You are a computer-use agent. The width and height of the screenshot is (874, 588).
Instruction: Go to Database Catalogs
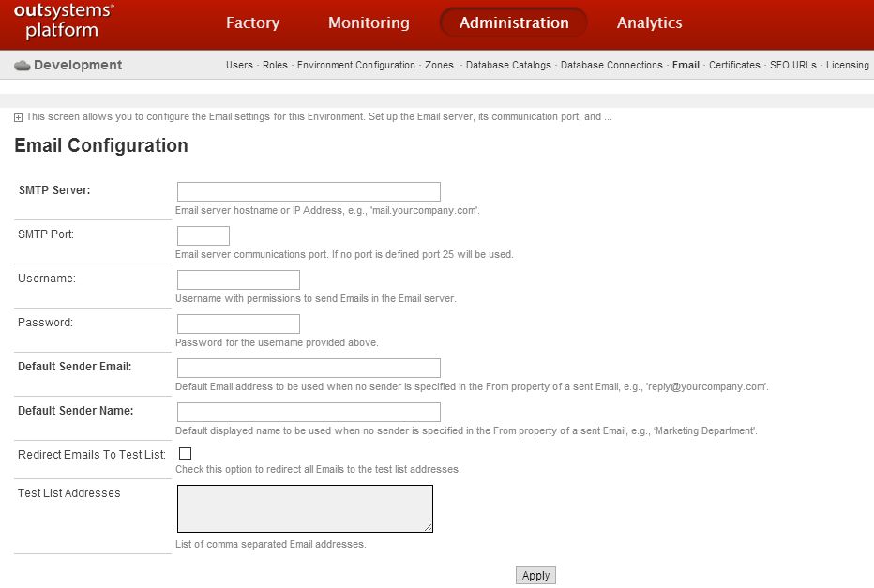tap(508, 66)
